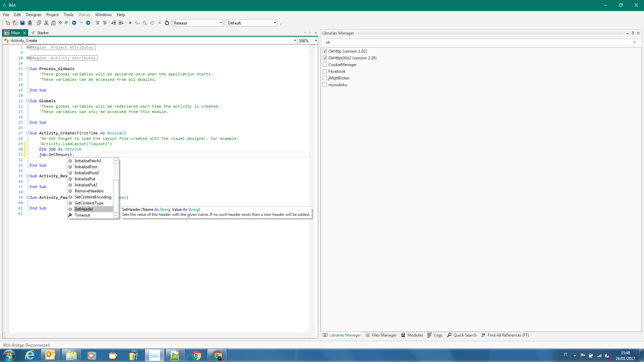This screenshot has height=362, width=644.
Task: Collapse the Process_Globals sub region
Action: click(28, 69)
